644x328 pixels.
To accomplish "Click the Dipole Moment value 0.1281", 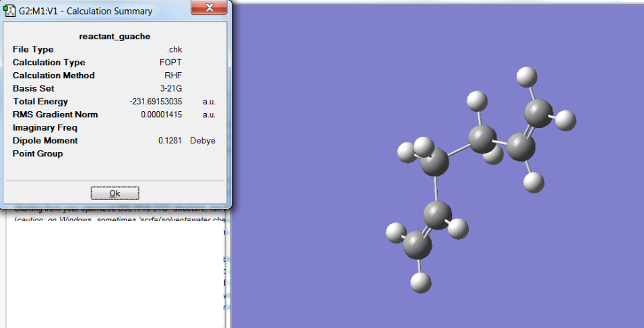I will 170,140.
